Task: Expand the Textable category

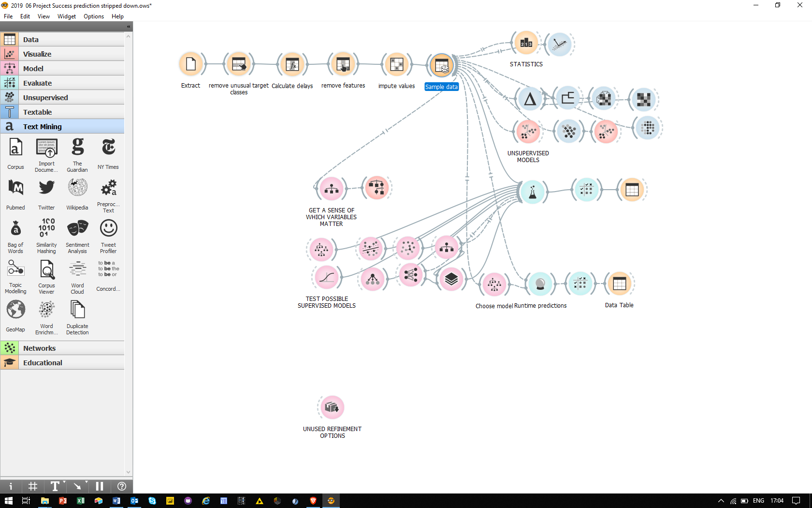Action: click(62, 112)
